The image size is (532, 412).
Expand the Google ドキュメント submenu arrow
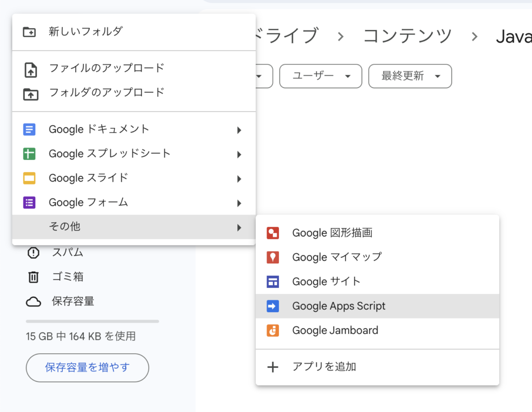point(239,130)
